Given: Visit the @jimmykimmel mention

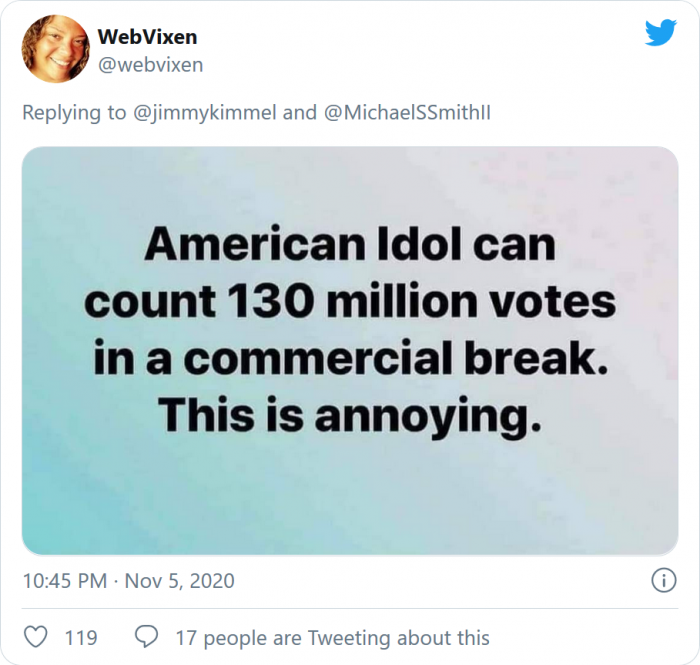Looking at the screenshot, I should click(x=205, y=113).
